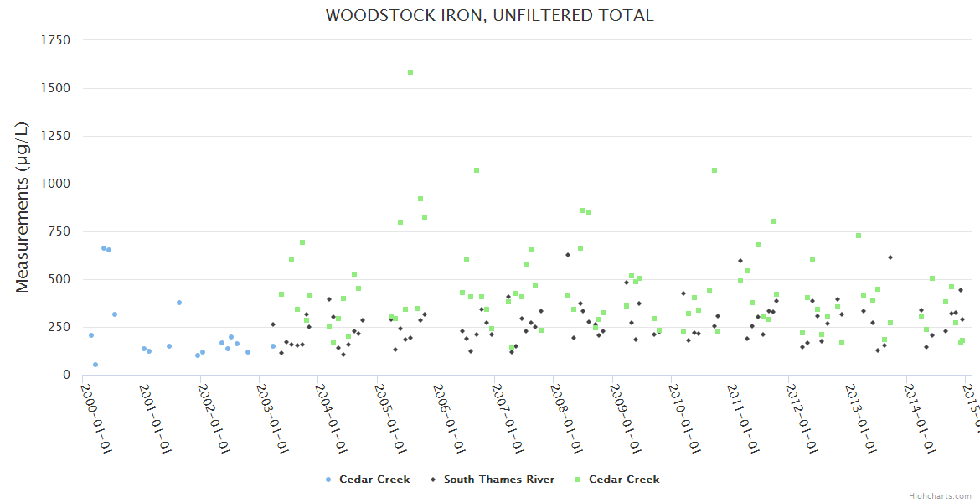Viewport: 980px width, 503px height.
Task: Click the green square near 1070 in late 2010
Action: point(714,170)
